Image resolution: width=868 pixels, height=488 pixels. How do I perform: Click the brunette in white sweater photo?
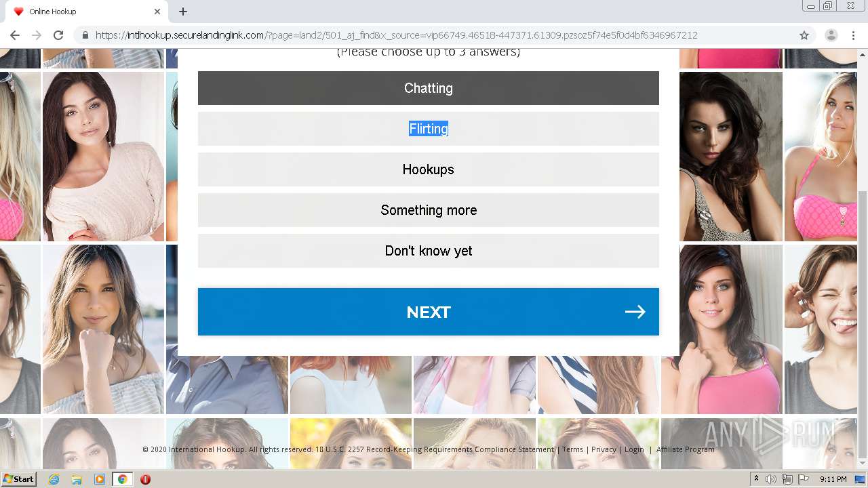tap(103, 157)
